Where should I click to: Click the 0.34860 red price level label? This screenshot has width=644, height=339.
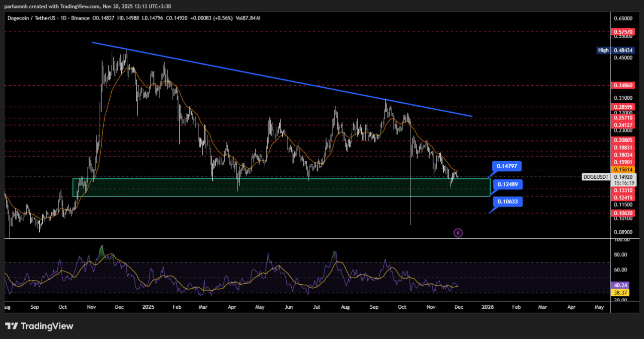pos(623,86)
